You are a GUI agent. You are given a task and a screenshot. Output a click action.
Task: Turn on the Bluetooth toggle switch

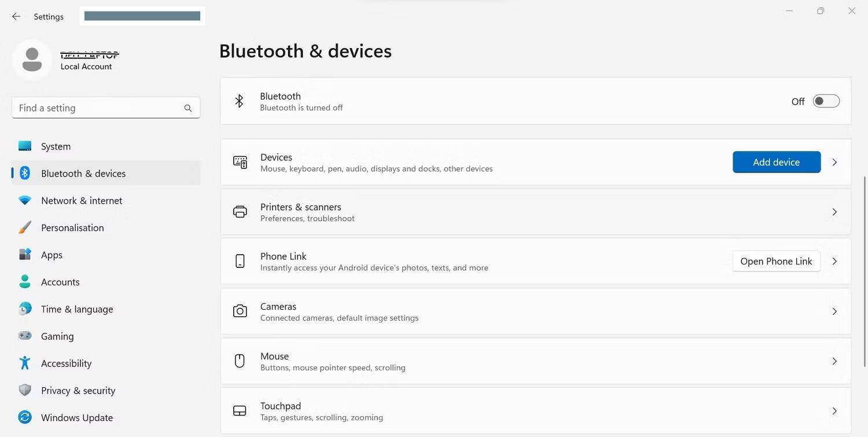point(826,101)
